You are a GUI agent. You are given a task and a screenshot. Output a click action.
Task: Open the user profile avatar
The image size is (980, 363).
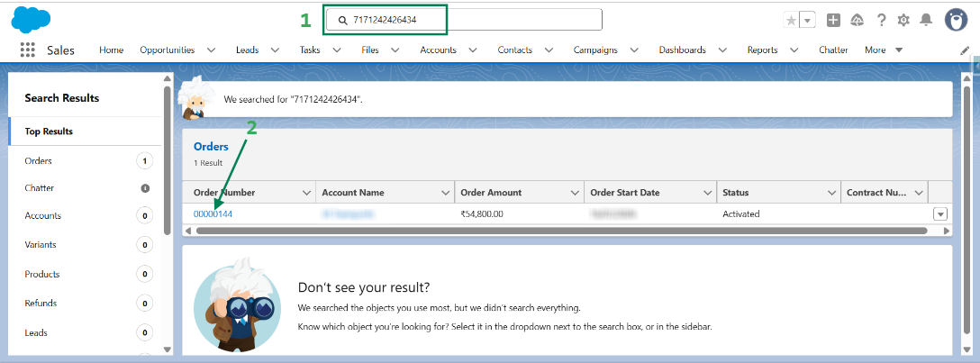pyautogui.click(x=956, y=20)
